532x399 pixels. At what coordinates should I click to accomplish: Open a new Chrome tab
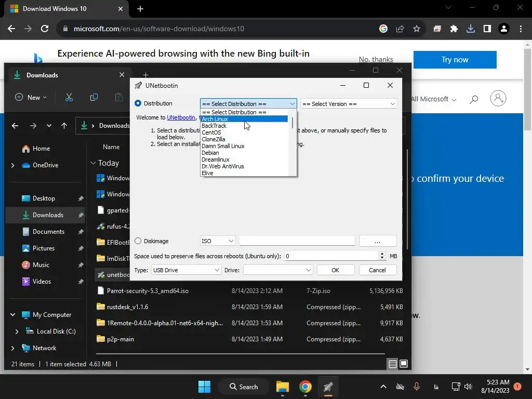coord(140,9)
